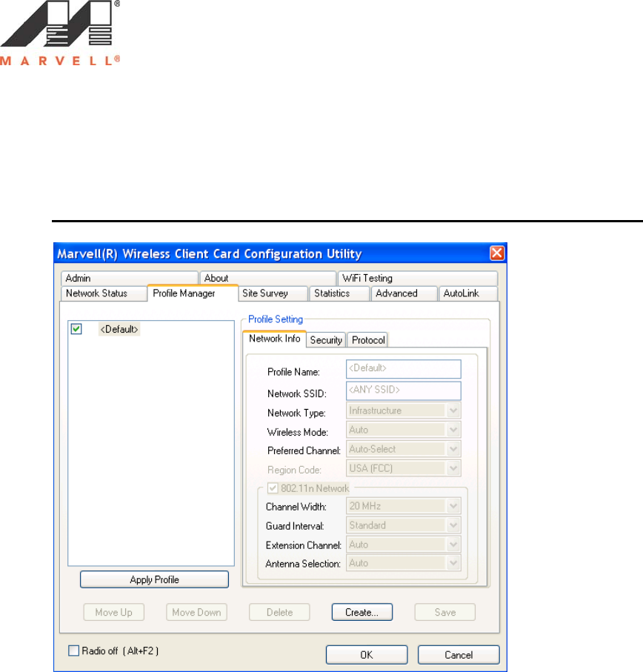Open the Network Type dropdown
Image resolution: width=643 pixels, height=672 pixels.
tap(404, 410)
